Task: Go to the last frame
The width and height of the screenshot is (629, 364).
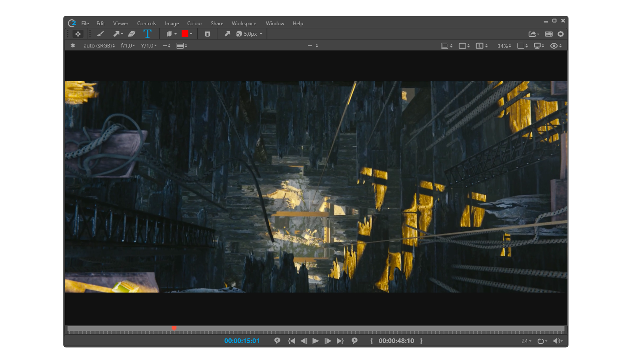Action: [x=340, y=341]
